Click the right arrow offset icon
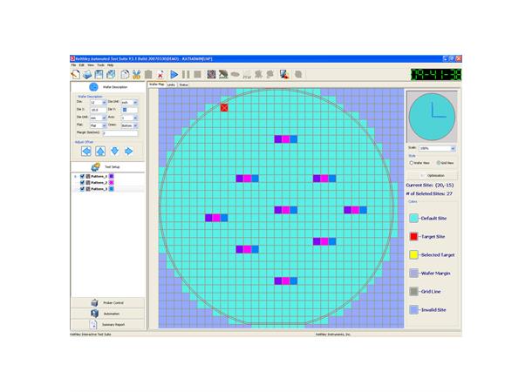 point(130,151)
